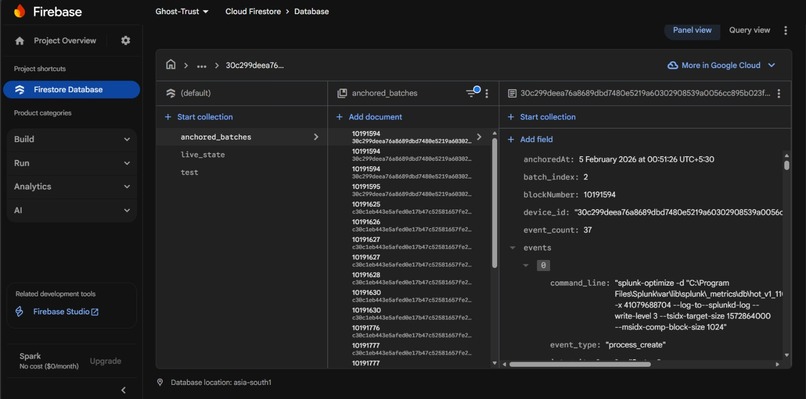
Task: Click the batch_index value 2
Action: (585, 177)
